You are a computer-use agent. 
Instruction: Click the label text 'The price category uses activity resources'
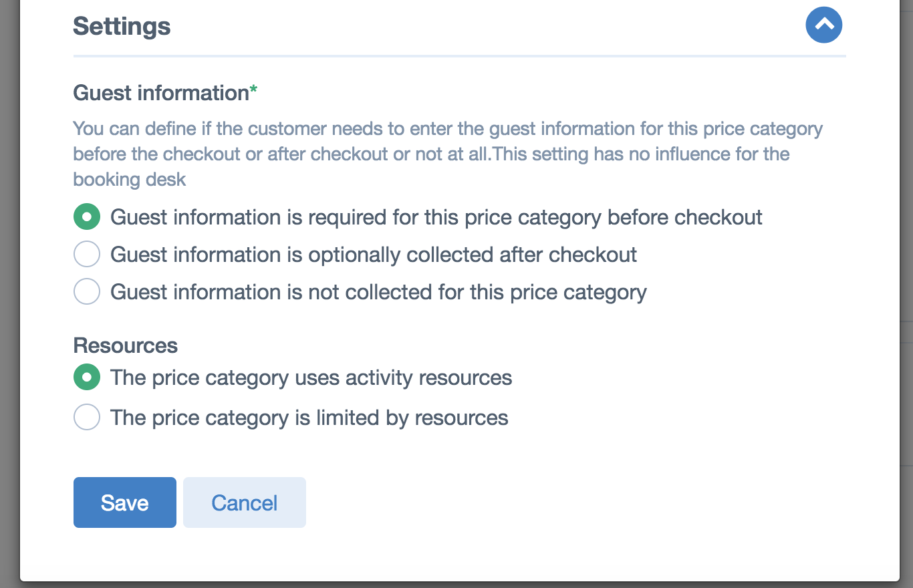311,378
